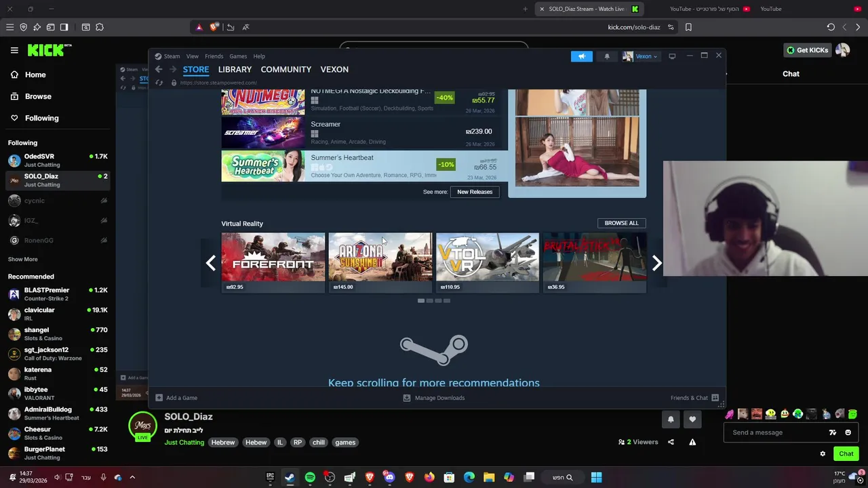Click the report warning triangle icon

point(692,442)
